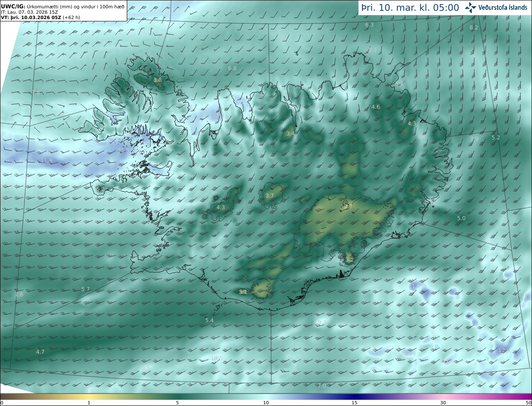Click the map value 5.4
Image resolution: width=532 pixels, height=406 pixels.
(209, 320)
